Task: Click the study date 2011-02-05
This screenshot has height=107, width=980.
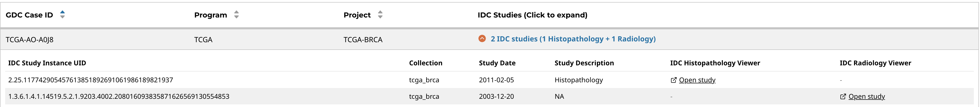Action: [x=496, y=80]
